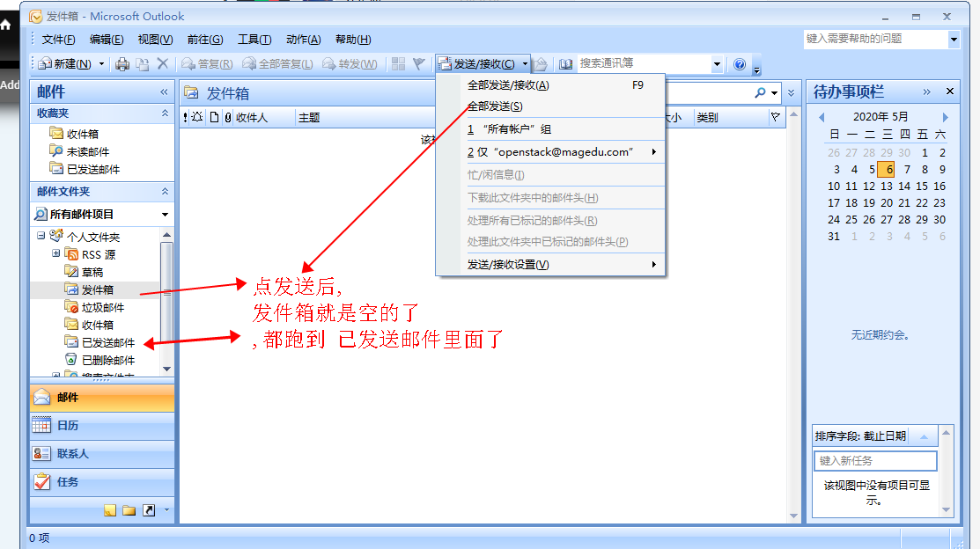Click the search magnifier icon in 发件箱 pane

760,92
